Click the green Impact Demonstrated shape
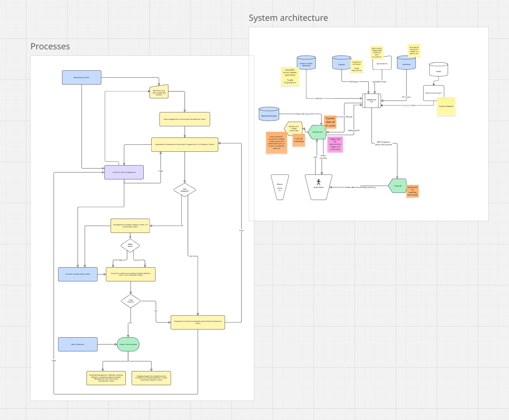The image size is (509, 420). 128,344
